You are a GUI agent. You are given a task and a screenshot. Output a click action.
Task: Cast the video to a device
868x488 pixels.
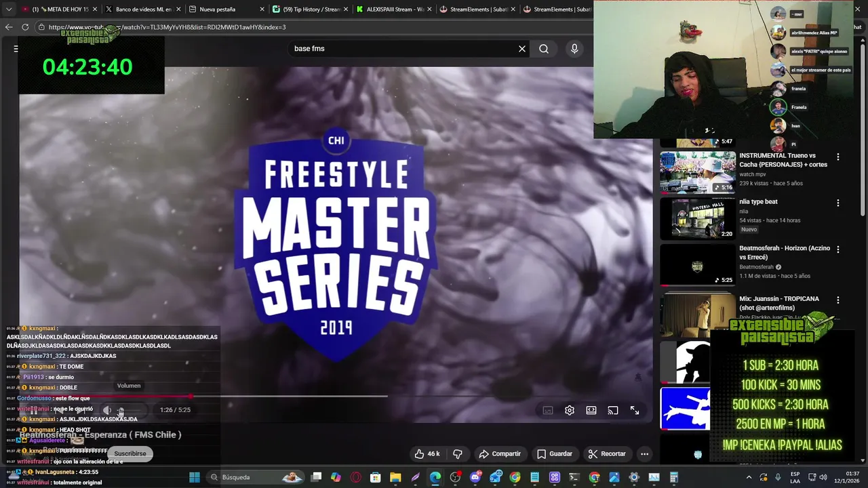click(613, 410)
